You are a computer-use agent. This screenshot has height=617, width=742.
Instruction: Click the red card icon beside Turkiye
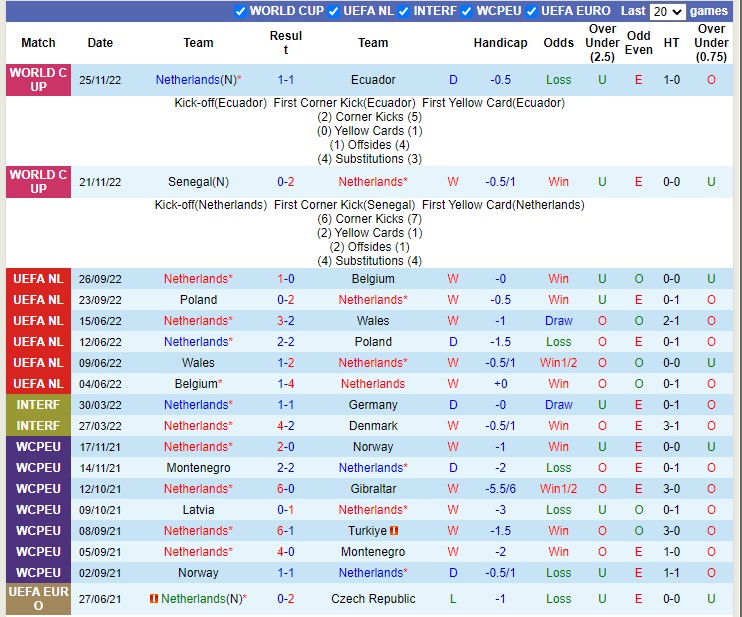tap(394, 531)
